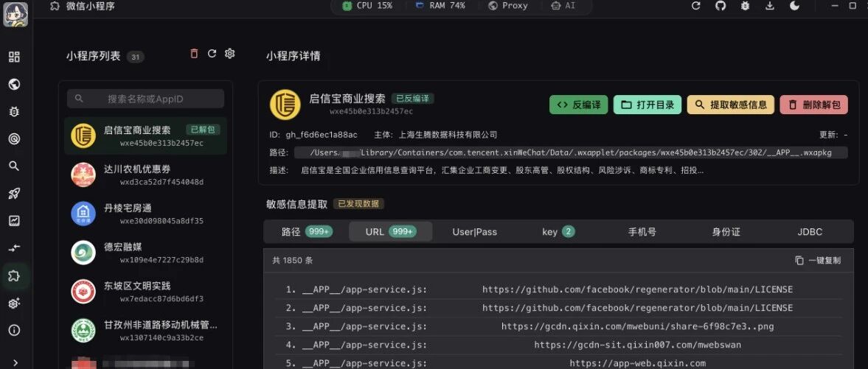The width and height of the screenshot is (868, 369).
Task: Click the 31 count badge beside 小程序列表
Action: [135, 57]
